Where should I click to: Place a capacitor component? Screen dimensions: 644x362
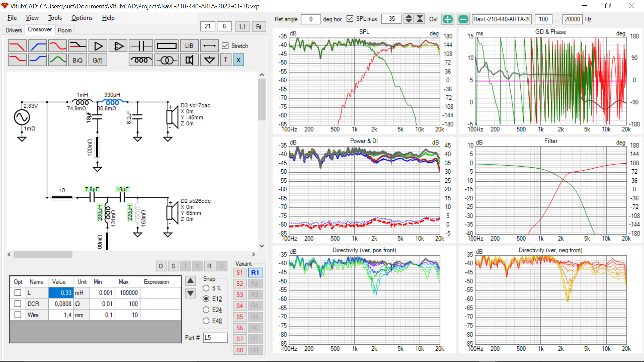(x=141, y=46)
